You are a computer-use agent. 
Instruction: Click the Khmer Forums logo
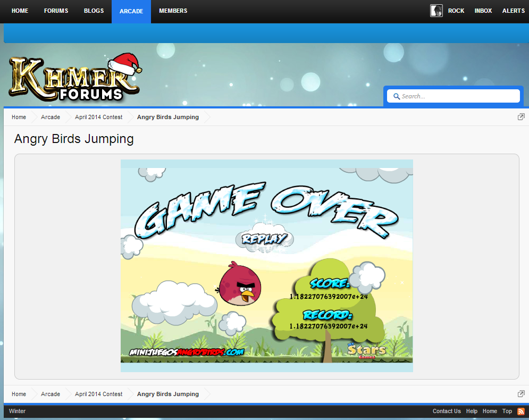(74, 78)
